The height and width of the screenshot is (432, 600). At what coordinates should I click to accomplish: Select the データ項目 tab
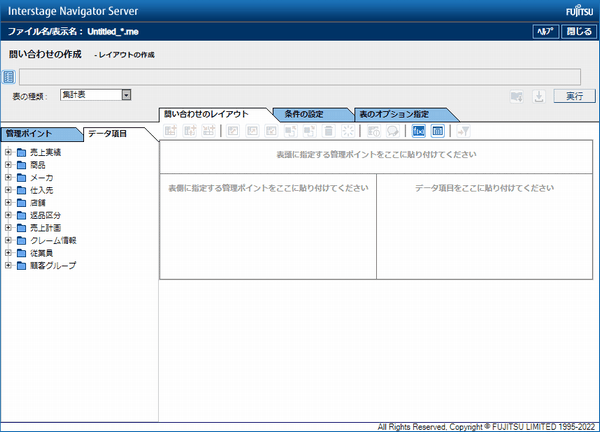[x=115, y=134]
